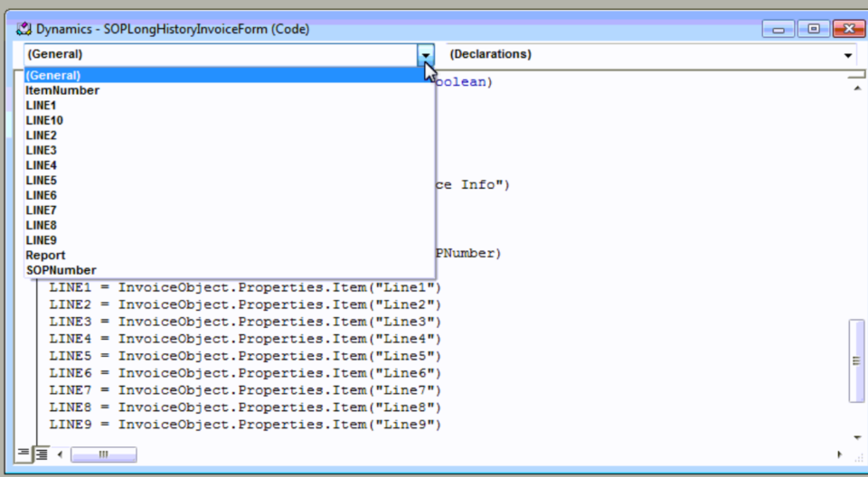Image resolution: width=868 pixels, height=477 pixels.
Task: Click the horizontal scrollbar right arrow
Action: tap(841, 454)
